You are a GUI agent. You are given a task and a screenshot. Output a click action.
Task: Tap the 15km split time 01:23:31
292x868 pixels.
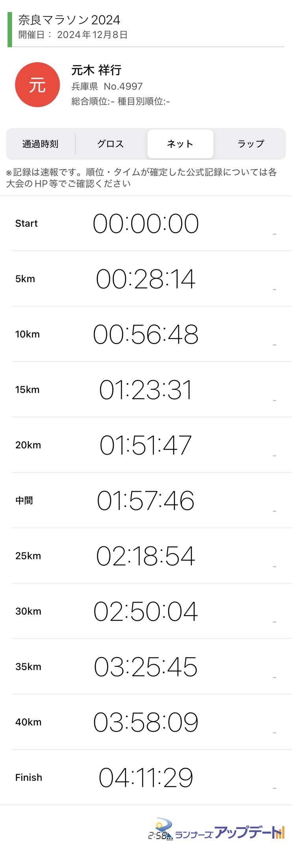click(146, 390)
